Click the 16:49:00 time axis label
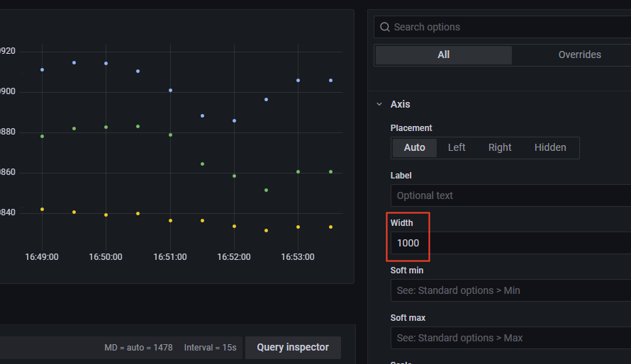This screenshot has width=631, height=364. click(x=42, y=257)
